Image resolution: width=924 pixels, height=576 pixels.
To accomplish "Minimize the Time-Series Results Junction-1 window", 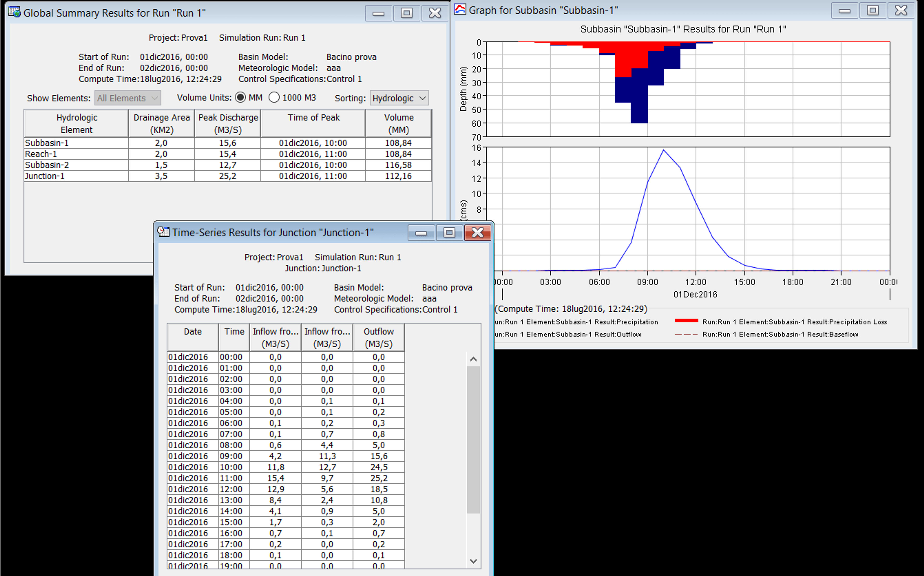I will [x=421, y=233].
